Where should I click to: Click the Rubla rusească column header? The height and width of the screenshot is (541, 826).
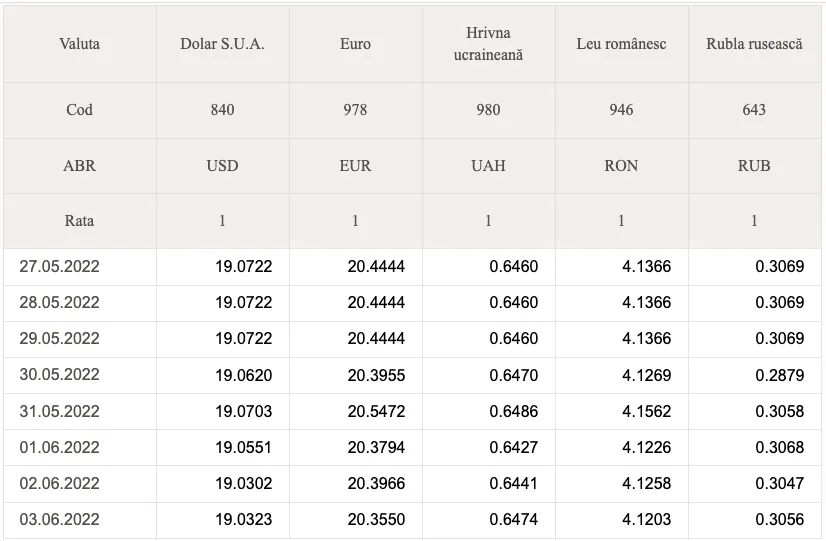coord(754,44)
